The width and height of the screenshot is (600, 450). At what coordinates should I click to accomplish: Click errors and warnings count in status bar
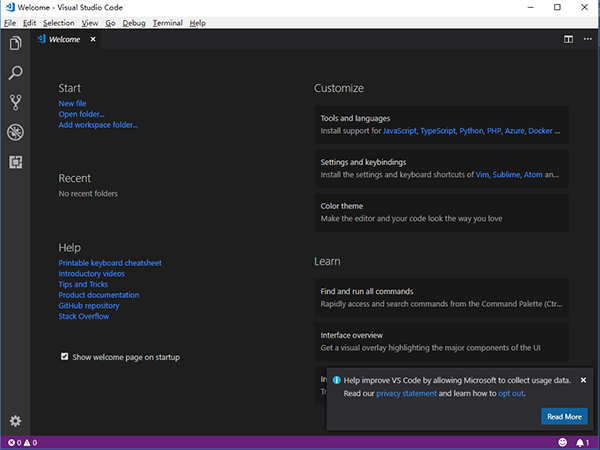pyautogui.click(x=22, y=442)
